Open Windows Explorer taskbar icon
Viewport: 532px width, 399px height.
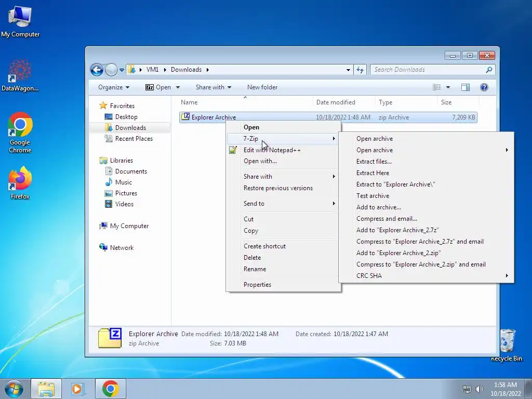click(46, 389)
